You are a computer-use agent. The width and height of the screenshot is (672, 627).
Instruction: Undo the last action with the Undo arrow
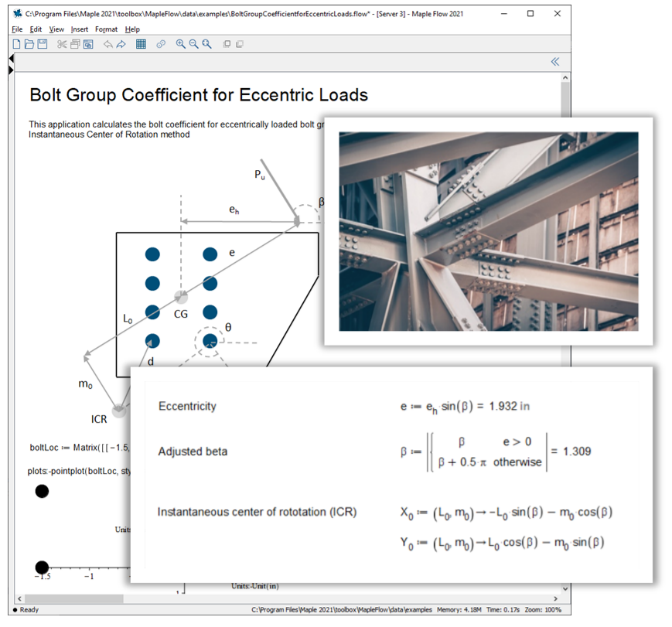tap(107, 44)
